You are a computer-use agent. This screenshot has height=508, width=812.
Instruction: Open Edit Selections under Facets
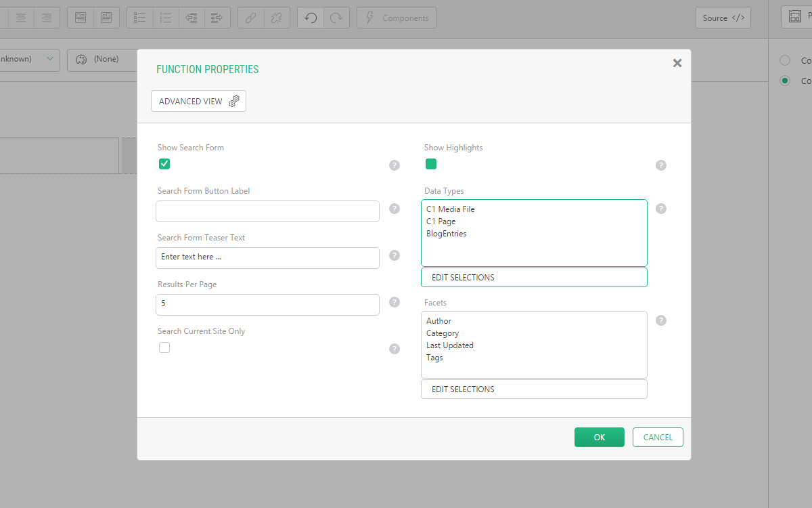pyautogui.click(x=534, y=389)
